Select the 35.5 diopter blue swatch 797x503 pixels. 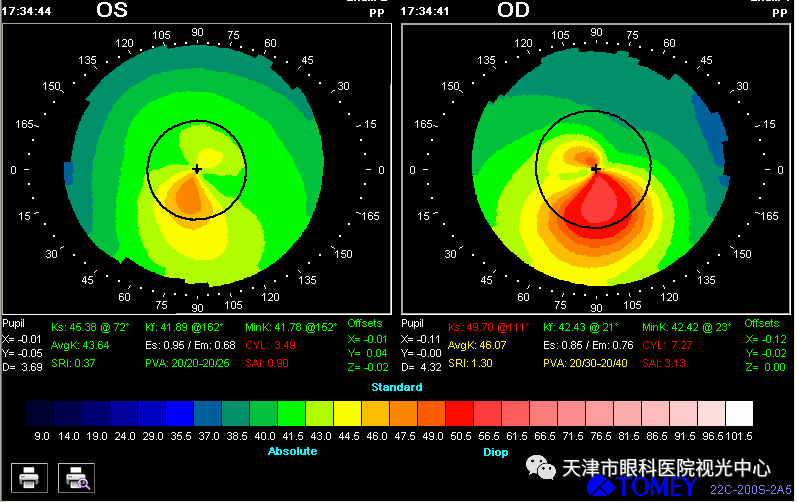[x=179, y=414]
